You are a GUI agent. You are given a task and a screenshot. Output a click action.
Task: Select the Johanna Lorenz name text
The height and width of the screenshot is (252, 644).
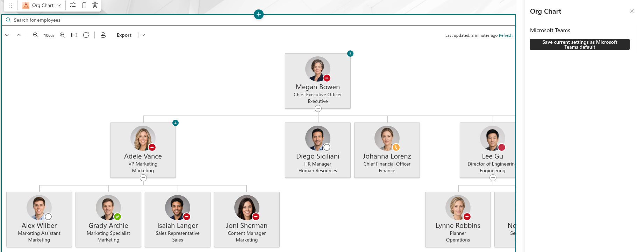coord(387,156)
